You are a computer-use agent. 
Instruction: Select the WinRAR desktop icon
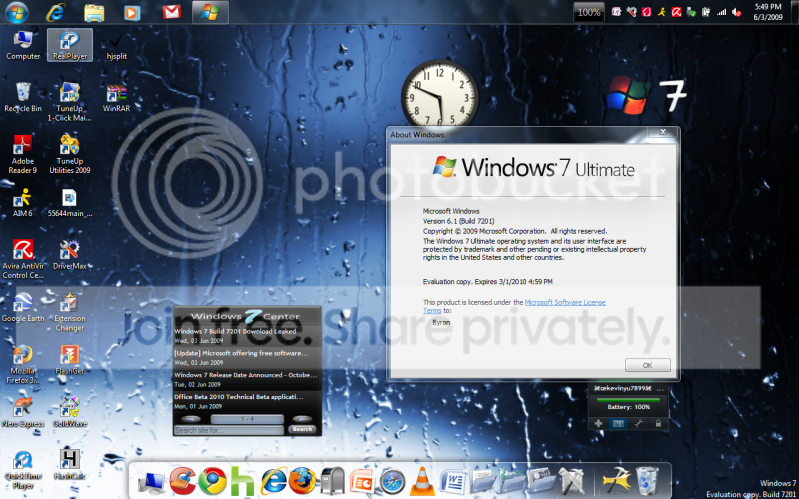click(x=116, y=98)
